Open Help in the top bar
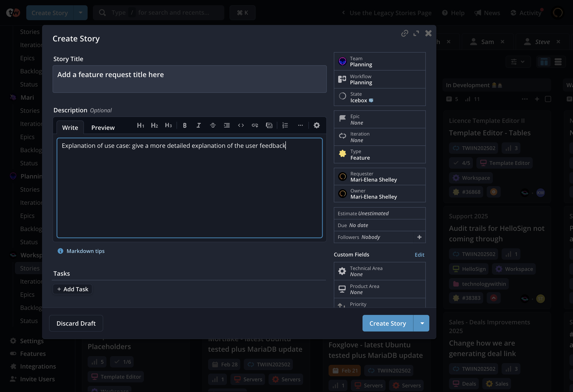573x392 pixels. (x=453, y=13)
